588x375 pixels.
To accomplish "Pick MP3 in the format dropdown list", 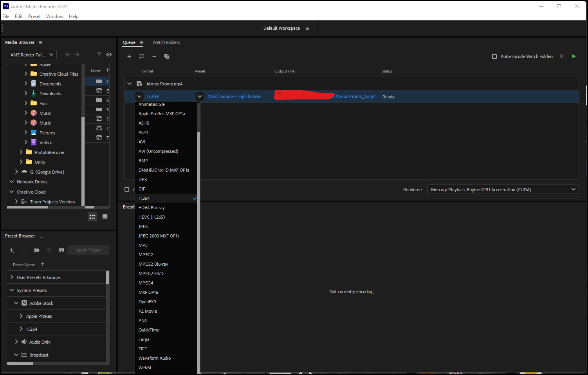I will (166, 245).
